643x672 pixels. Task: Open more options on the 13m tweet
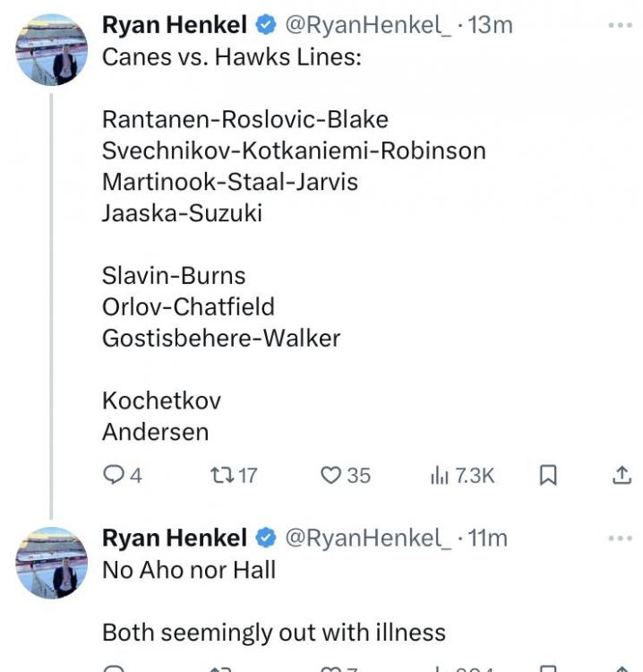(620, 25)
